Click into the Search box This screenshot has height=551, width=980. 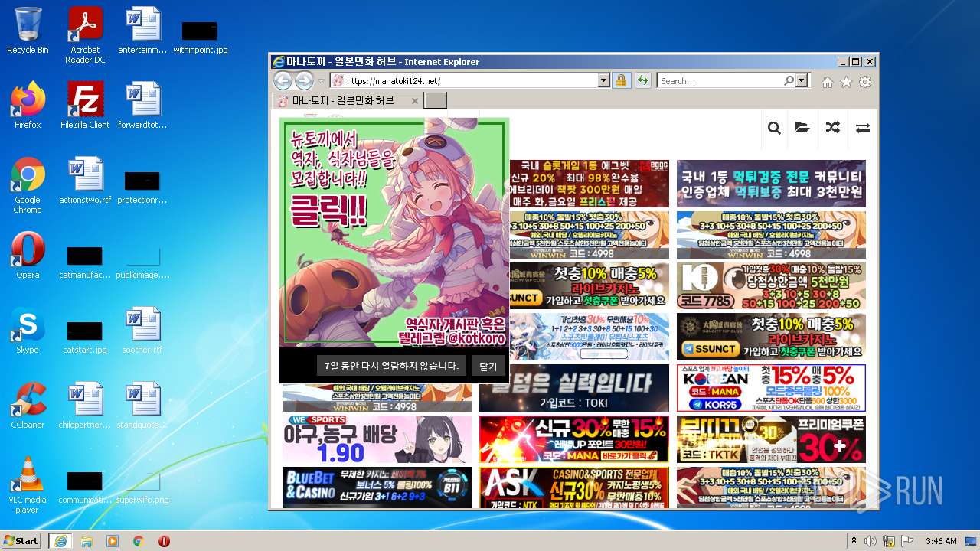click(x=720, y=80)
